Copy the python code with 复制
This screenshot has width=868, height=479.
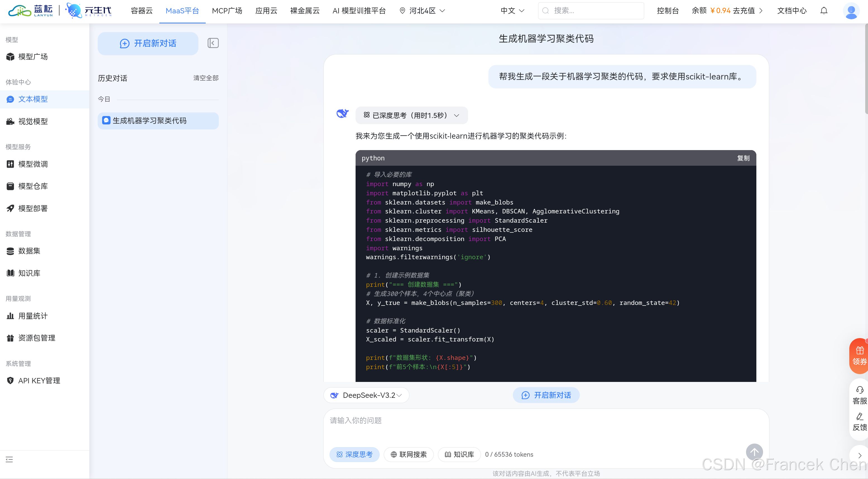point(743,158)
